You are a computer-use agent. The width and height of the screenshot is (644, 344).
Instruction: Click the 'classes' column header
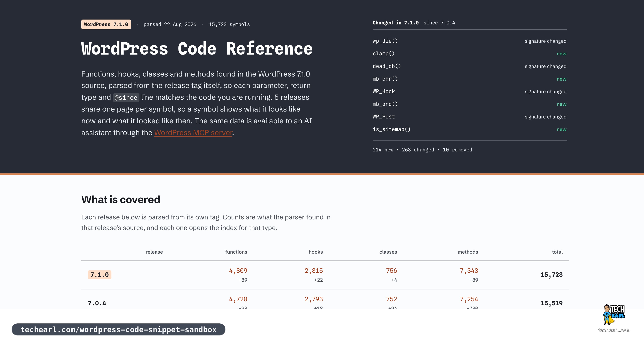click(x=388, y=252)
